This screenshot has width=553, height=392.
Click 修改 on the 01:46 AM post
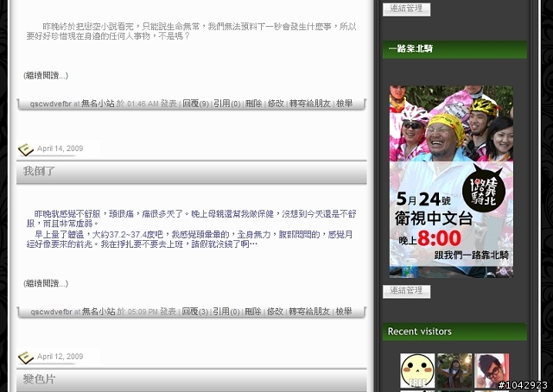pyautogui.click(x=276, y=104)
